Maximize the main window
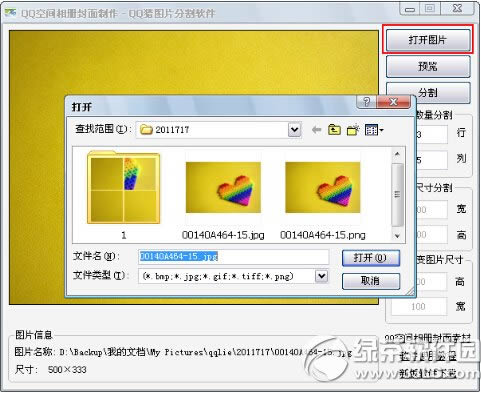This screenshot has width=481, height=393. [x=430, y=8]
